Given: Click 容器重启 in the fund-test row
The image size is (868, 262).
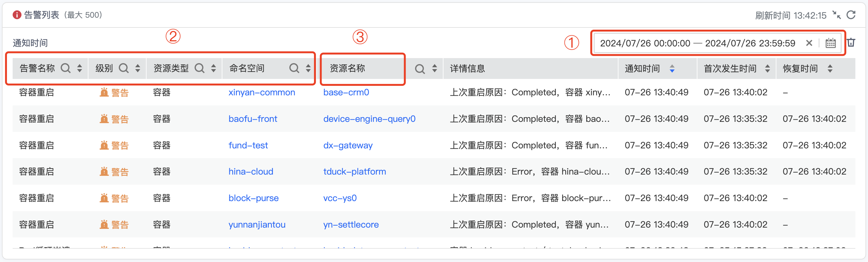Looking at the screenshot, I should (x=36, y=146).
